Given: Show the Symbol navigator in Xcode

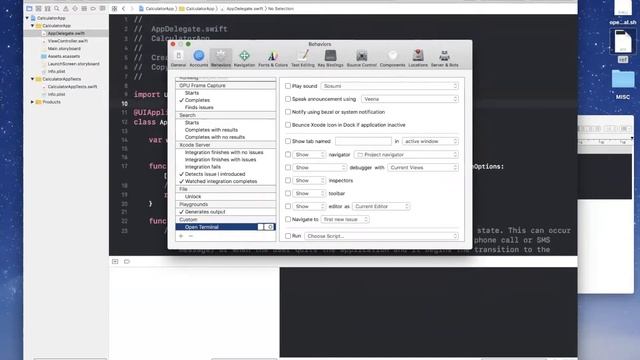Looking at the screenshot, I should tap(47, 8).
